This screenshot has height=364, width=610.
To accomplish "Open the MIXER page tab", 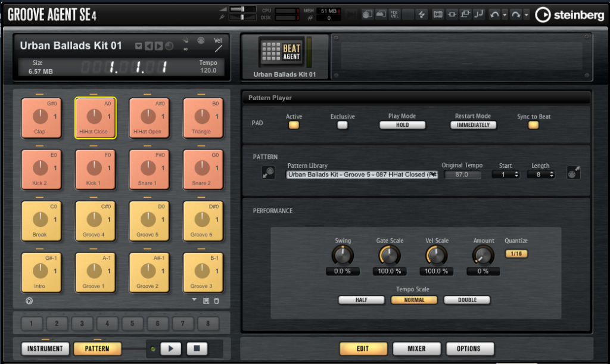I will click(x=416, y=349).
